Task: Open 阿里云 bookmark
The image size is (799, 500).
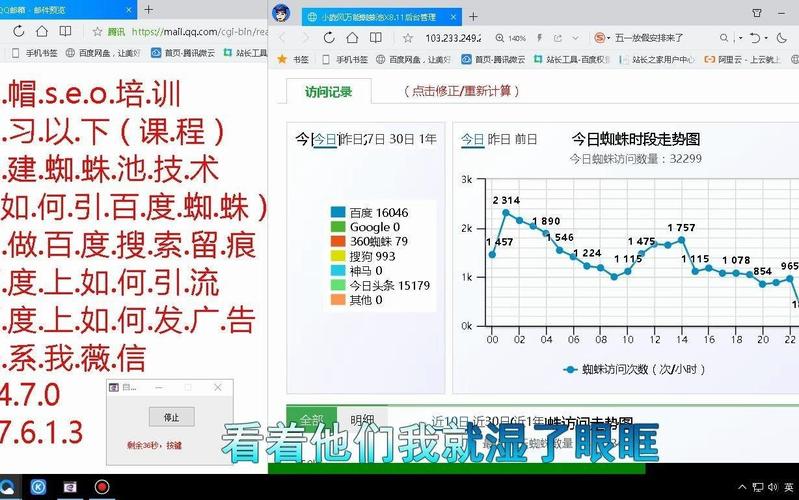Action: (x=743, y=59)
